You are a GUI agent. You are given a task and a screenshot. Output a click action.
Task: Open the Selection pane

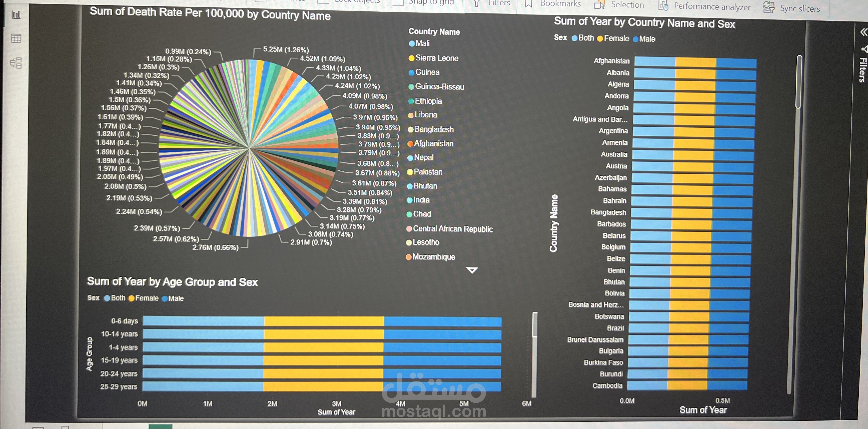(x=628, y=5)
